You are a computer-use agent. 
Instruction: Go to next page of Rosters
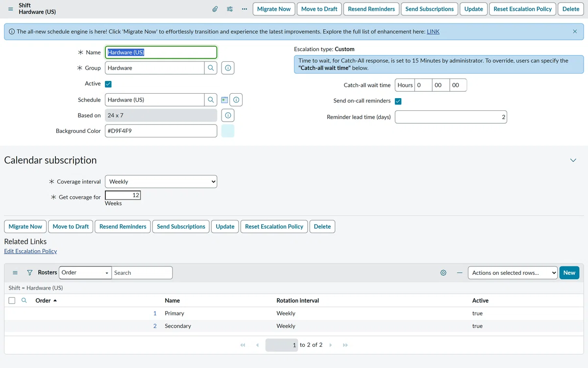[331, 345]
